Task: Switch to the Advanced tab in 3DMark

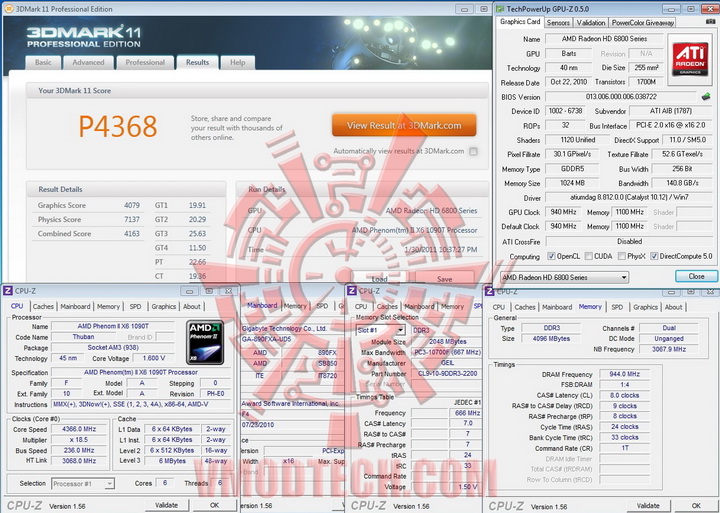Action: coord(88,62)
